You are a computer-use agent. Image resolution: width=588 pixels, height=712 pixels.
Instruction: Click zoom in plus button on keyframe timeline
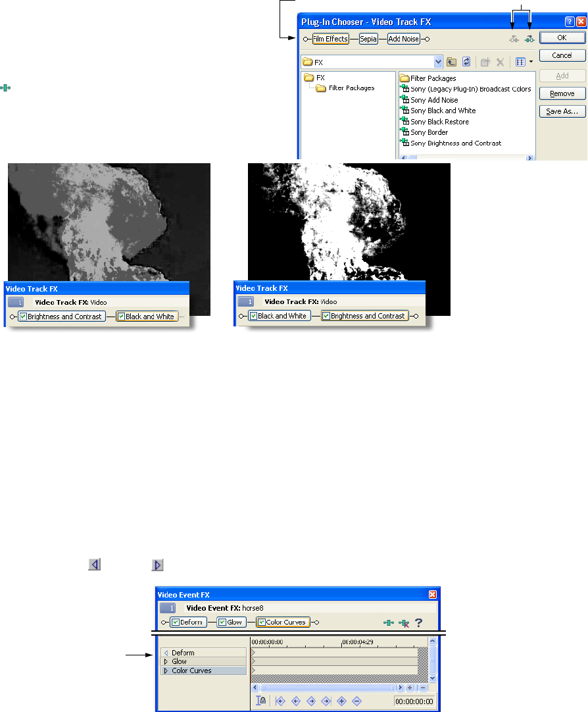pos(410,688)
